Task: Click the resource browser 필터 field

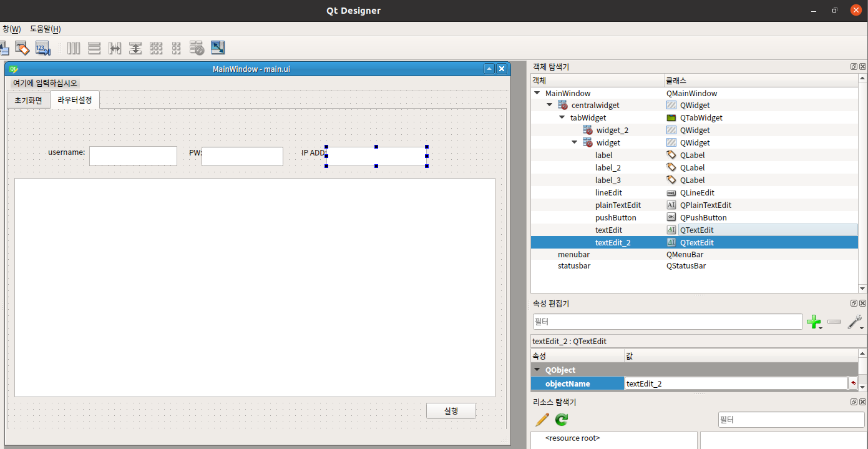Action: 791,420
